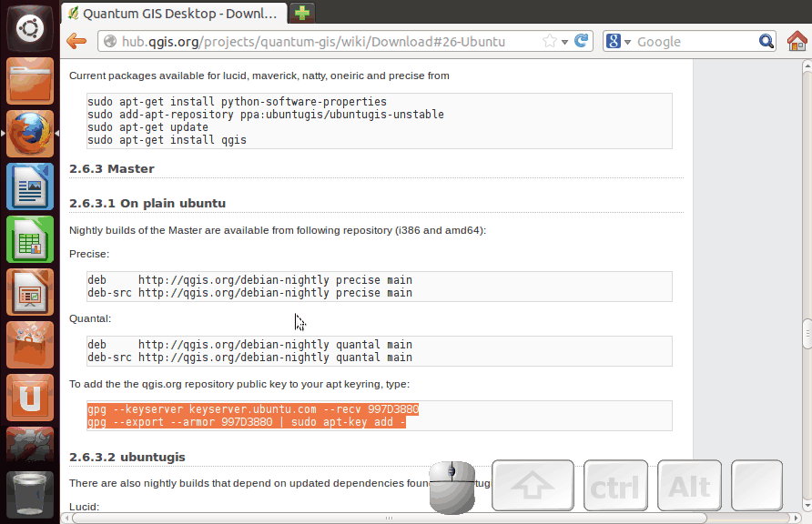
Task: Click the 'To add the the qgis.org repository' sentence
Action: [x=239, y=384]
